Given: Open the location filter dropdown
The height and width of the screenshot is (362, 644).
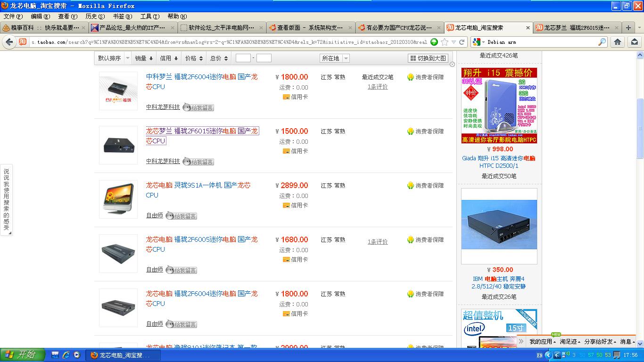Looking at the screenshot, I should click(335, 58).
